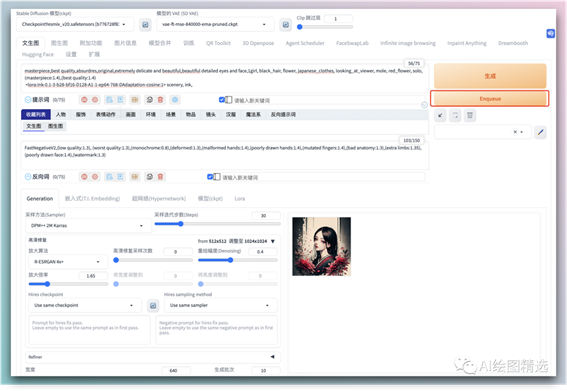Refresh the SD VAE model list
567x391 pixels.
pyautogui.click(x=286, y=25)
